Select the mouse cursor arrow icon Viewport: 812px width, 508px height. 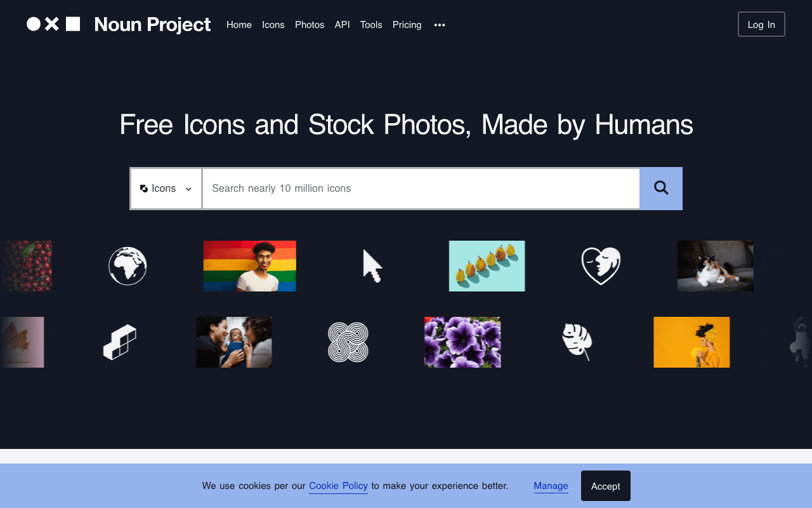372,266
